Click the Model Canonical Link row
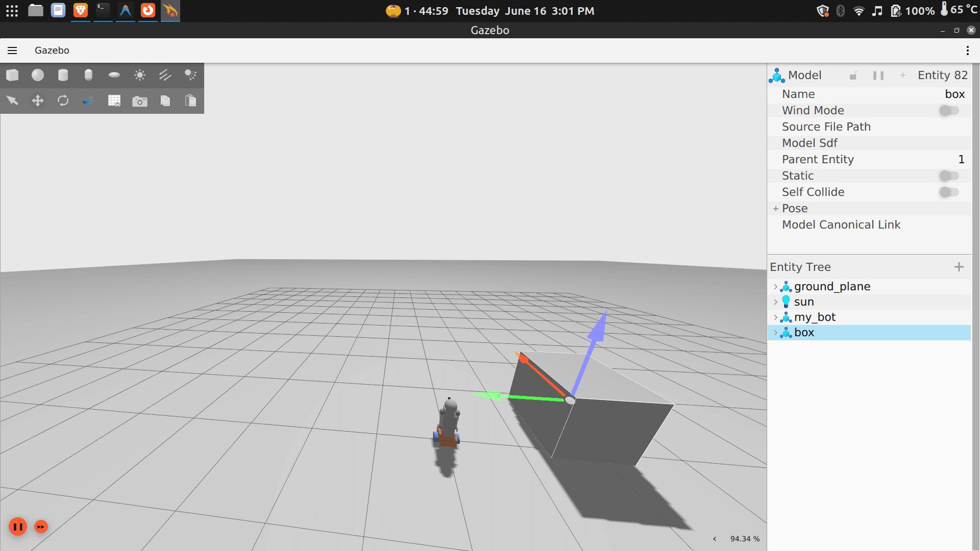Screen dimensions: 980x551 click(x=869, y=224)
